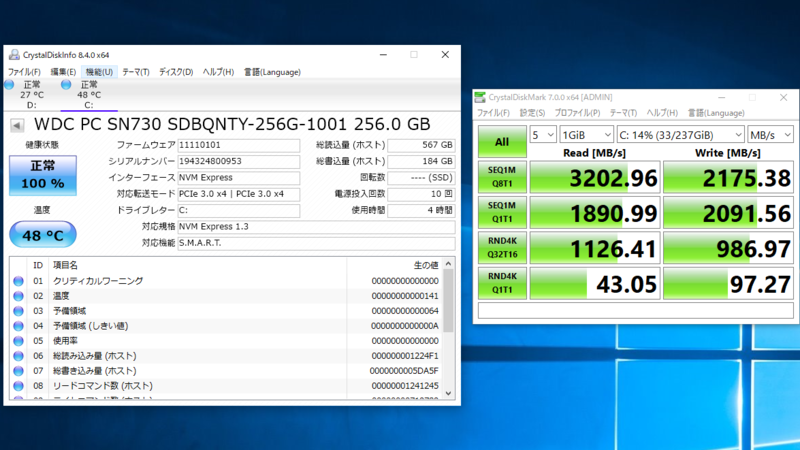Image resolution: width=800 pixels, height=450 pixels.
Task: Click the 48 °C temperature button
Action: tap(43, 235)
